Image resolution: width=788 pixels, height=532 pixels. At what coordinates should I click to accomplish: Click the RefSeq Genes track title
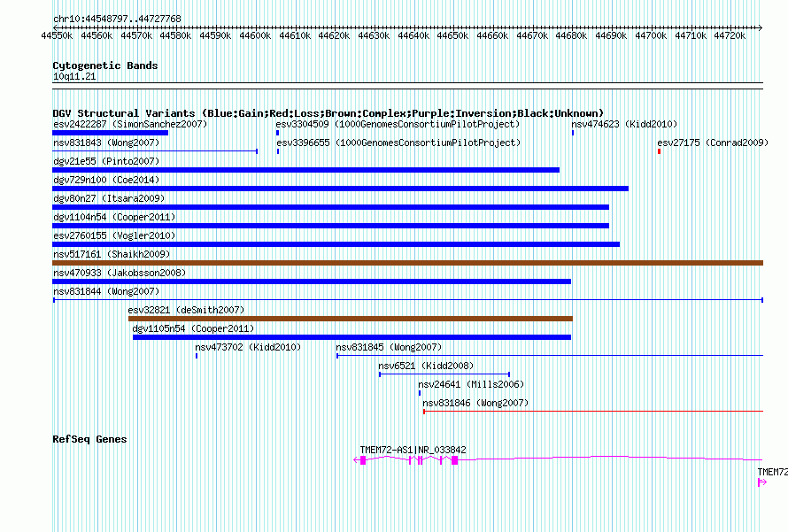tap(89, 439)
